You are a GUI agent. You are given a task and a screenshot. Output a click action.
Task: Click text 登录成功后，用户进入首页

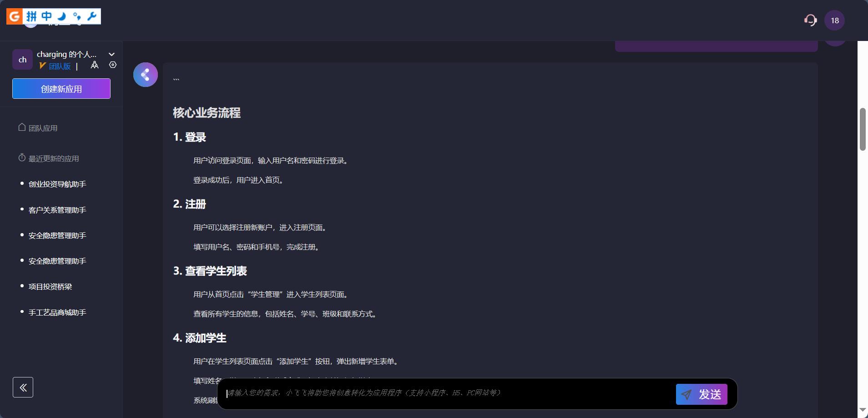(x=240, y=180)
